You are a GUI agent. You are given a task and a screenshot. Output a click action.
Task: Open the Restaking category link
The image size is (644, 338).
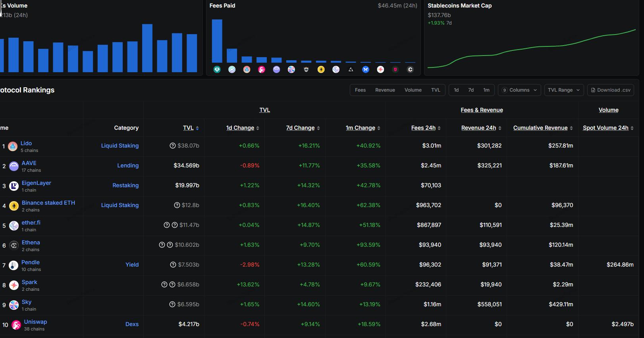125,185
